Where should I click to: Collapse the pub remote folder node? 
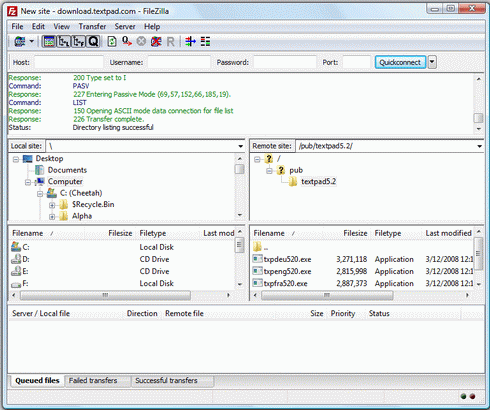tap(269, 171)
